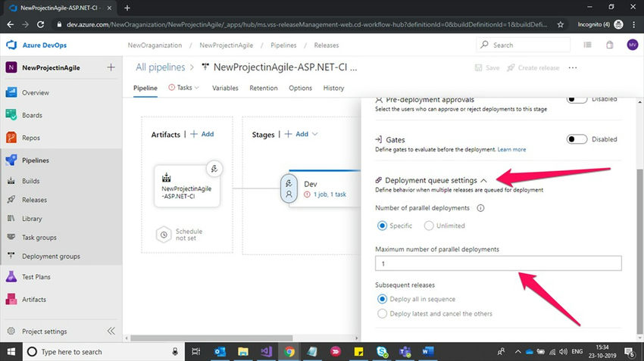This screenshot has height=361, width=644.
Task: Open the marketplace shopping bag icon
Action: coord(610,45)
